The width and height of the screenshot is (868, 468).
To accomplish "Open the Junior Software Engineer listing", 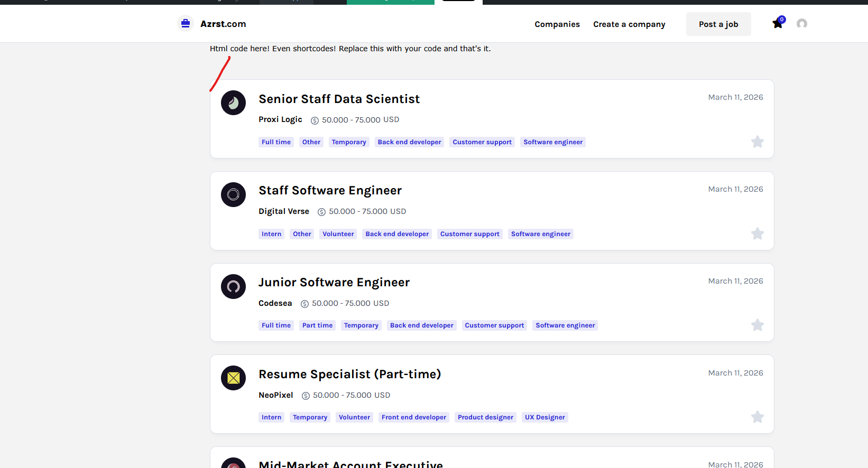I will coord(334,283).
